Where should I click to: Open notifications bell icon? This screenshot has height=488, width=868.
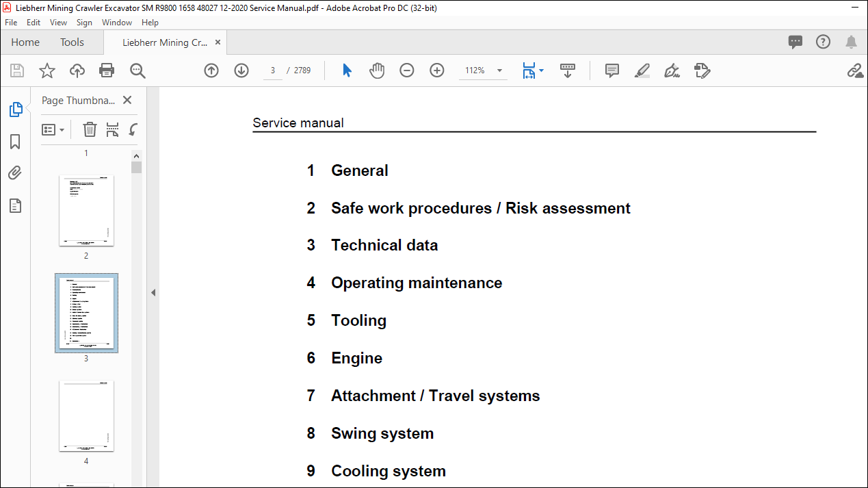851,42
